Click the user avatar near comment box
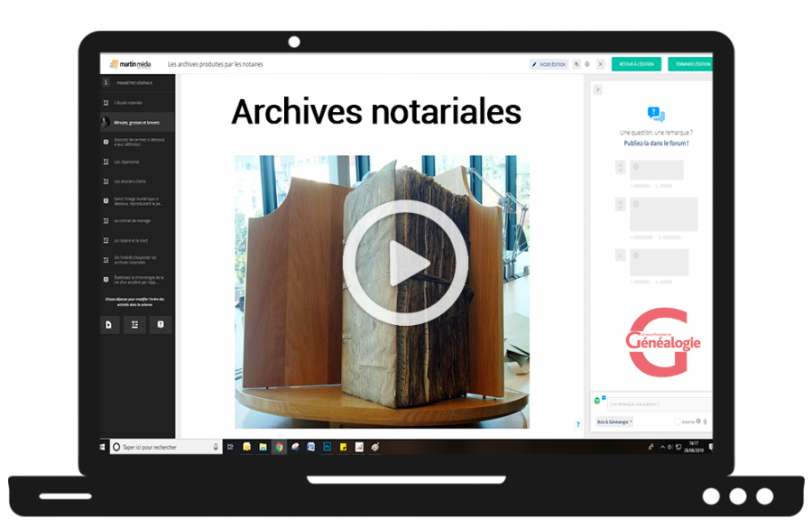The width and height of the screenshot is (812, 528). (x=597, y=401)
